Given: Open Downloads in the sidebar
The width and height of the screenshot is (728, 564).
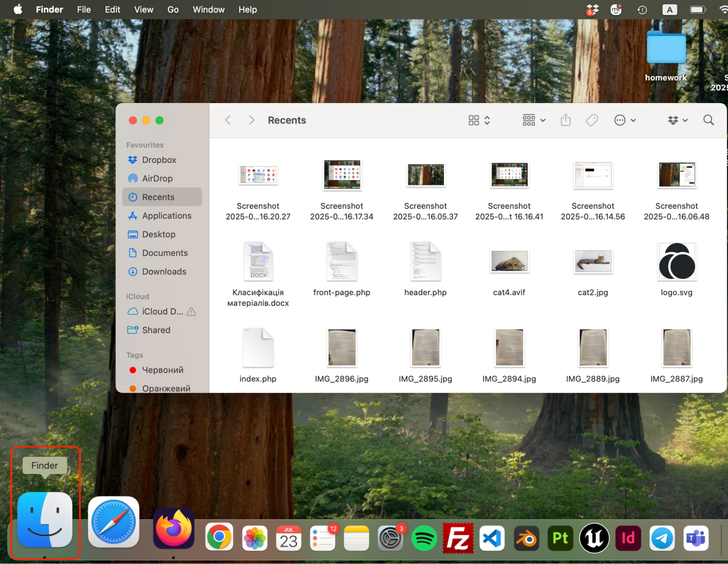Looking at the screenshot, I should (x=164, y=271).
